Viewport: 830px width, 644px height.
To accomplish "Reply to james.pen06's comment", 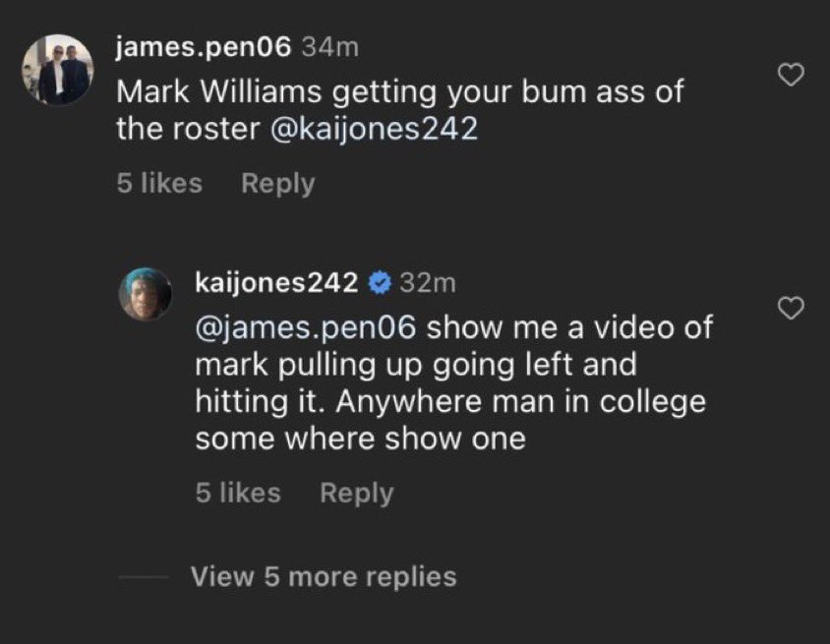I will [x=276, y=183].
